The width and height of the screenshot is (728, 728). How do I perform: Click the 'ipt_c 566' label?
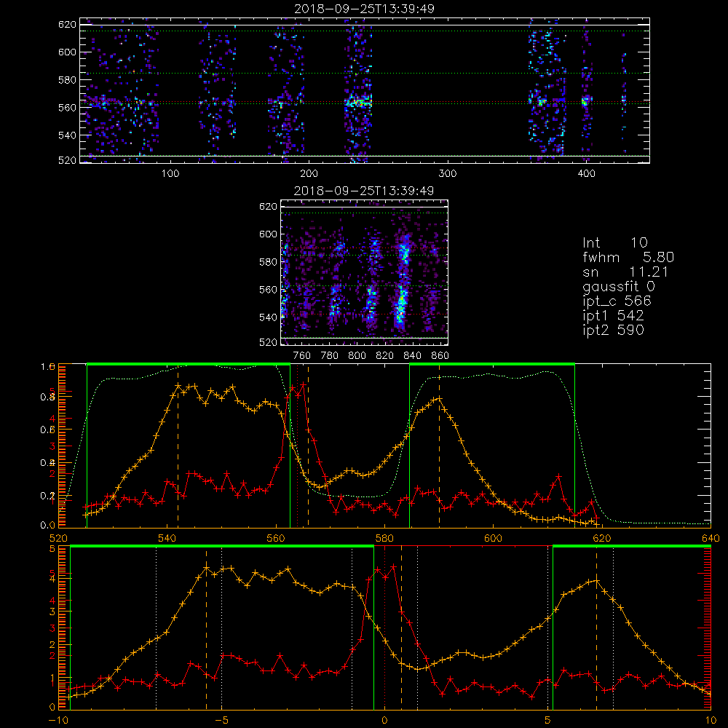[x=617, y=301]
